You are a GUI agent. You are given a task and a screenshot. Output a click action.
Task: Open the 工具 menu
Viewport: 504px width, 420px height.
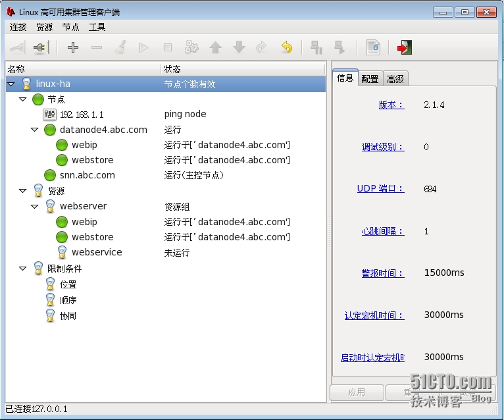(97, 27)
